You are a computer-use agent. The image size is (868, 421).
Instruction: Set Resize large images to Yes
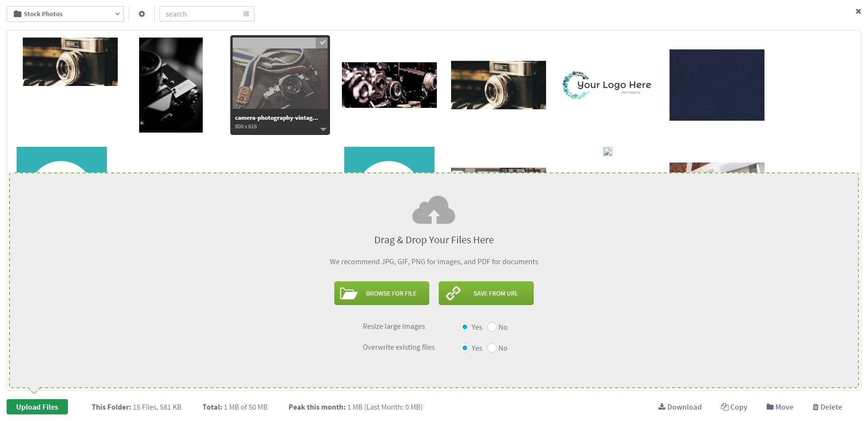(x=465, y=327)
